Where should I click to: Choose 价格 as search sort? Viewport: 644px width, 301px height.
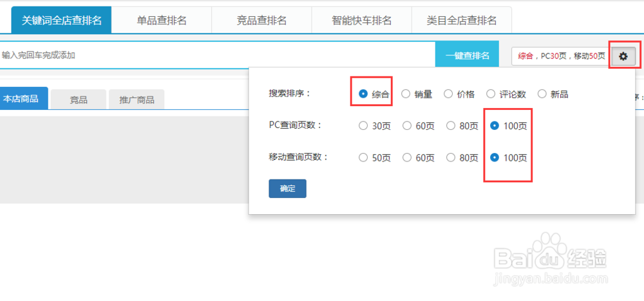pyautogui.click(x=448, y=94)
